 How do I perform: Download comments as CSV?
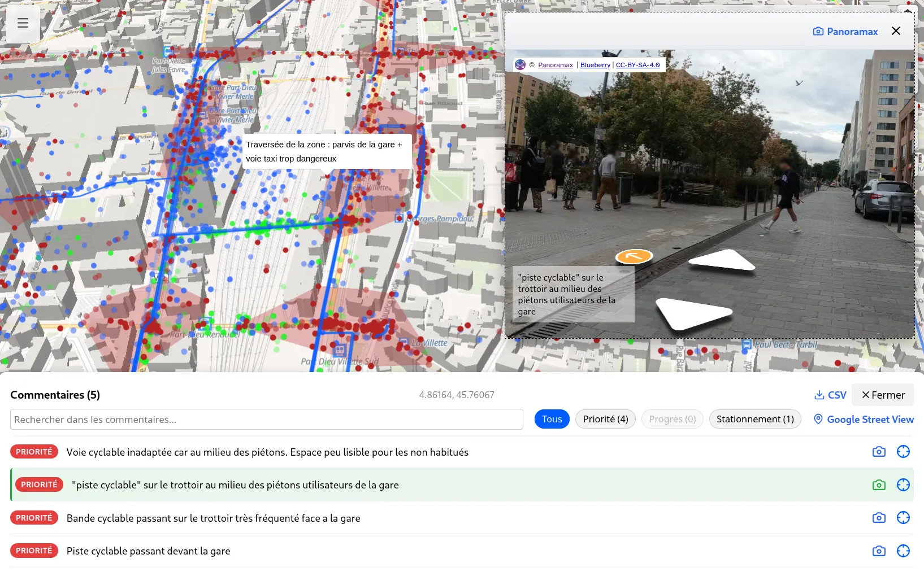[x=830, y=395]
